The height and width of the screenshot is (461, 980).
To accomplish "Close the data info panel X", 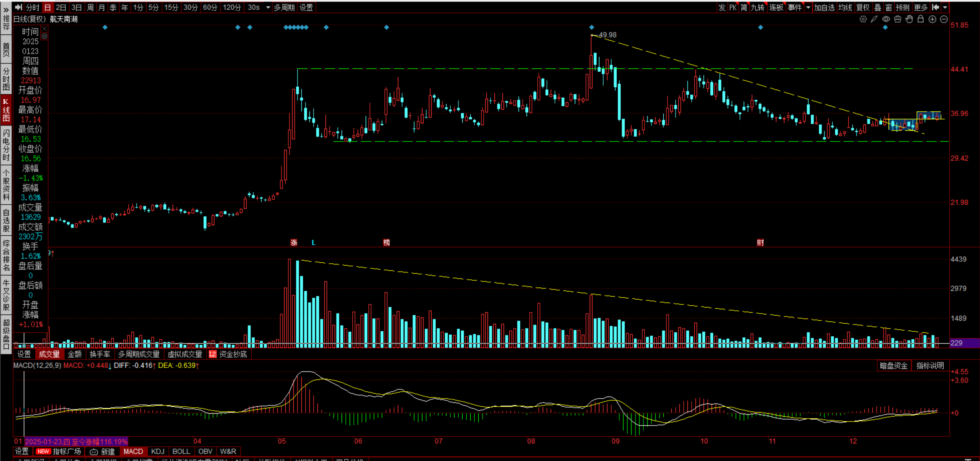I will click(44, 29).
